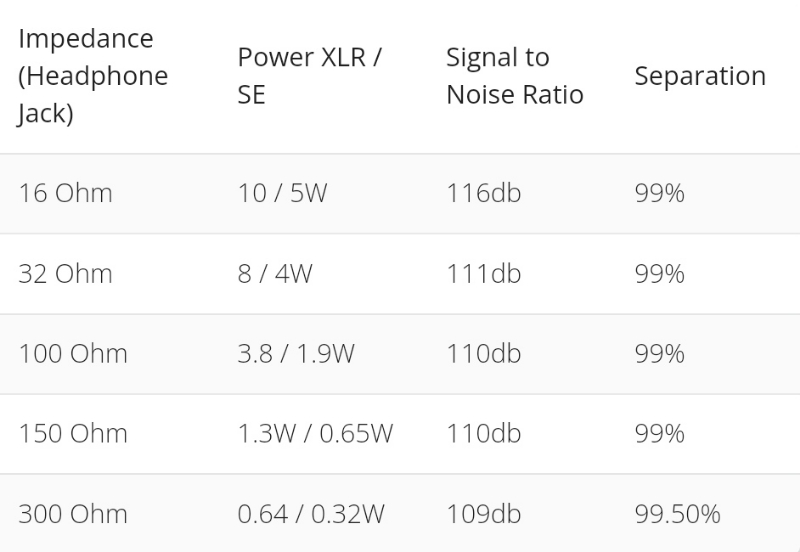Screen dimensions: 800x552
Task: Click the 300 Ohm impedance cell
Action: point(73,514)
